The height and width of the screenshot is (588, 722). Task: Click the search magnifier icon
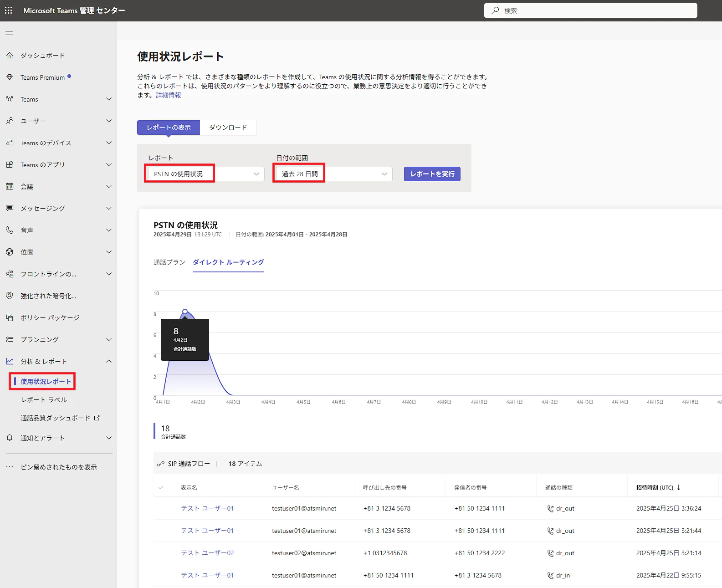(x=495, y=10)
